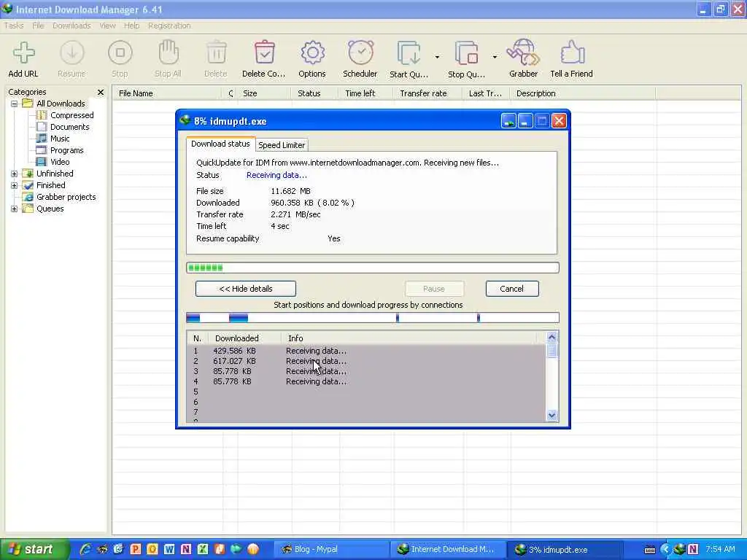Click the Start Queue icon

pyautogui.click(x=409, y=52)
